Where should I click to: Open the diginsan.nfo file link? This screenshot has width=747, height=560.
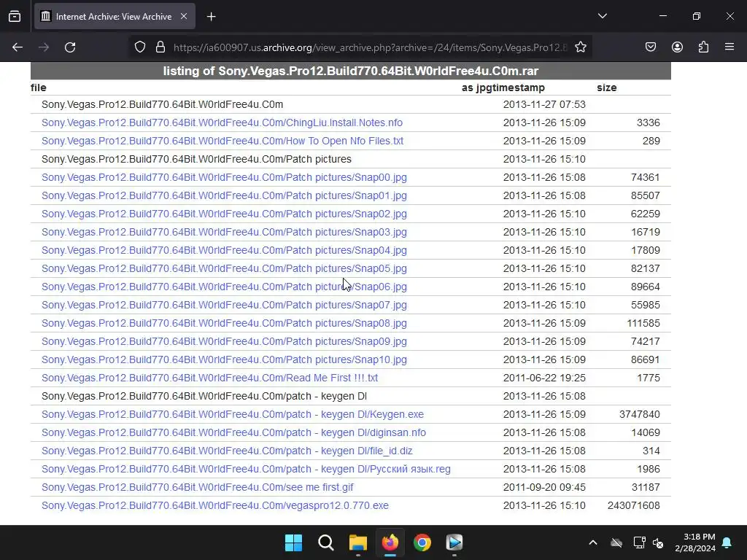(233, 433)
